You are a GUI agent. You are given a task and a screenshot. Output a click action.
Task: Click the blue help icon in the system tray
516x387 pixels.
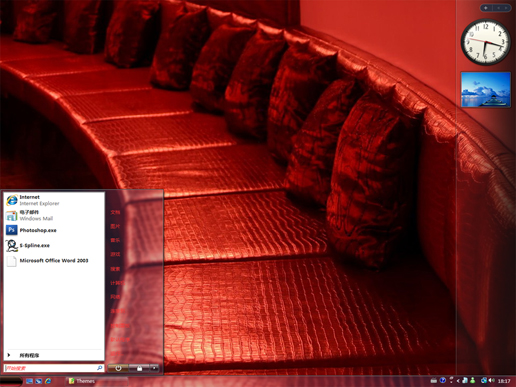[x=443, y=380]
